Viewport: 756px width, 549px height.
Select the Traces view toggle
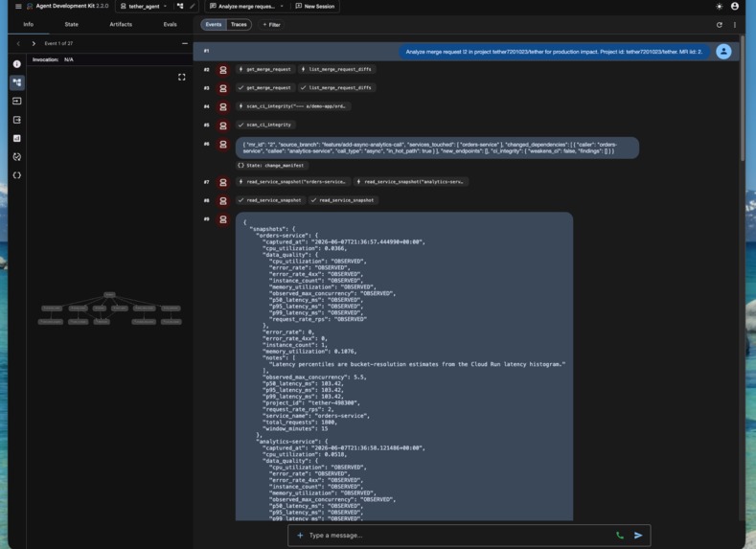coord(239,25)
